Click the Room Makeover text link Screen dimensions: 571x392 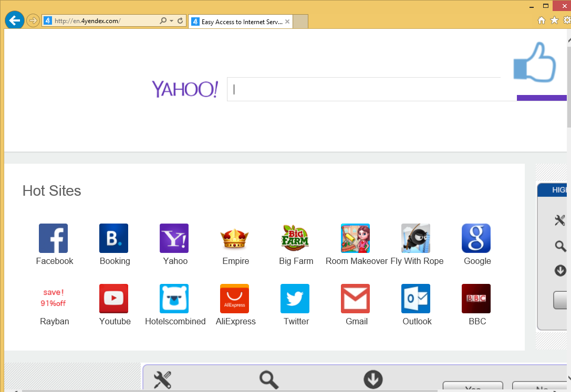pyautogui.click(x=357, y=261)
